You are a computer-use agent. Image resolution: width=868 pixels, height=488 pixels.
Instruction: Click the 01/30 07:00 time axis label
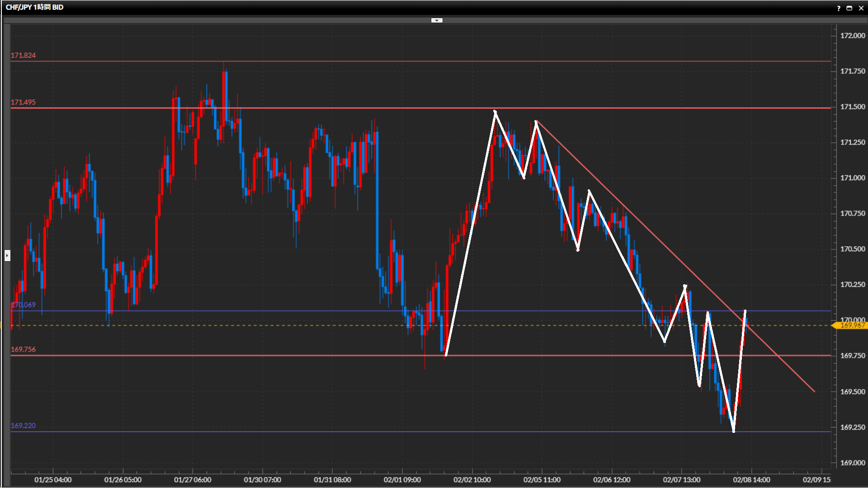(262, 480)
